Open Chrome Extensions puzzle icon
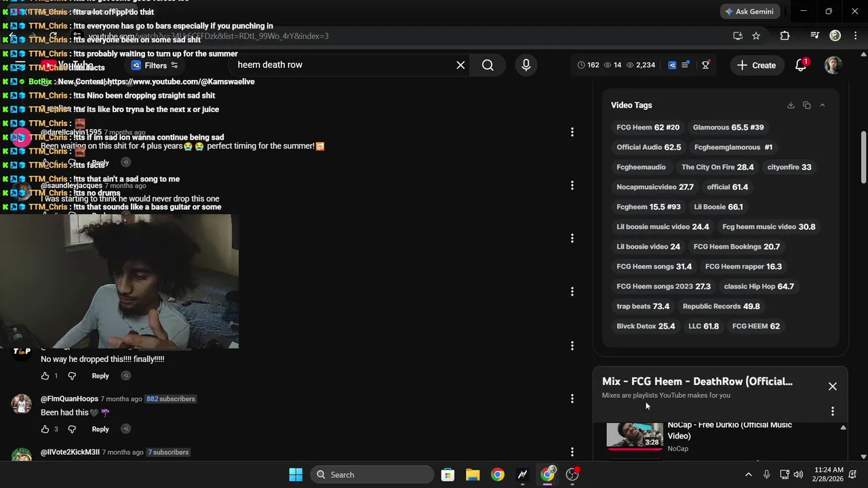The height and width of the screenshot is (488, 868). point(785,36)
